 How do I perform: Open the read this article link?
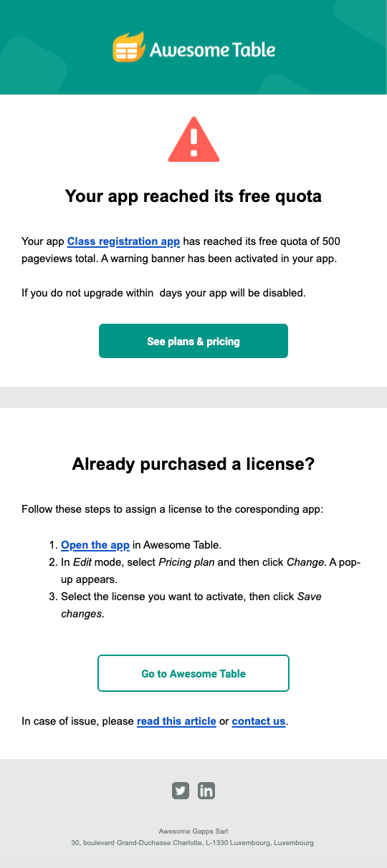[x=176, y=721]
